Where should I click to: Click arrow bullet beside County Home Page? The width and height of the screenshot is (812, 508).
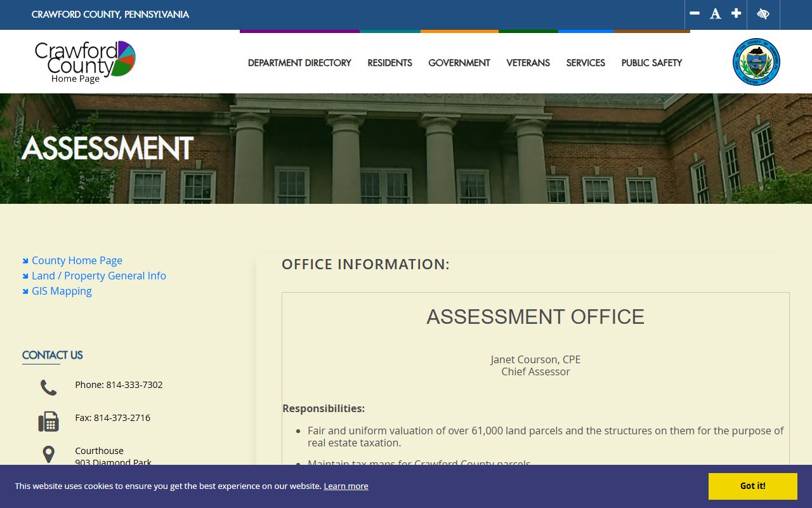(x=25, y=260)
